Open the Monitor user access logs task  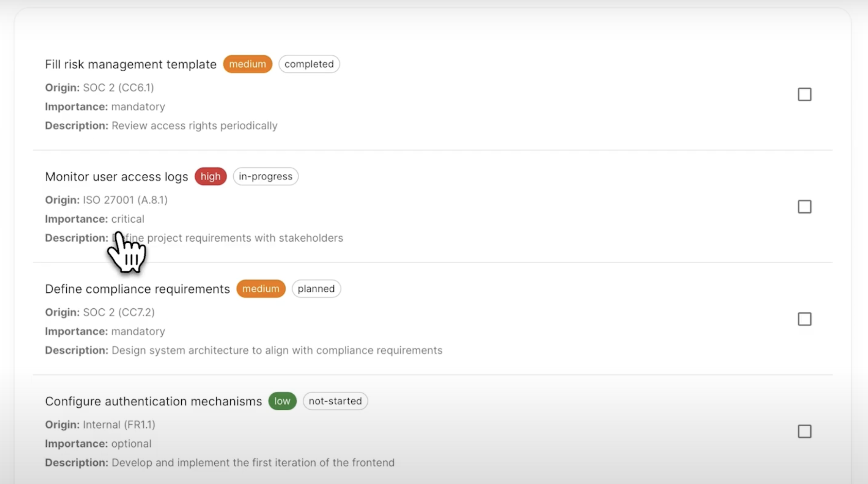click(x=116, y=176)
